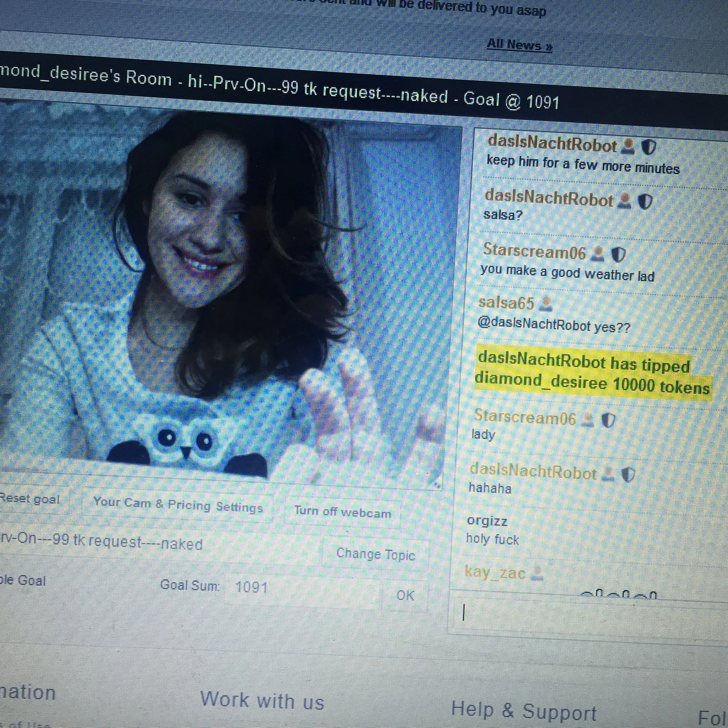Click shield icon beside dasIsNachtRobot salsa message
728x728 pixels.
pos(645,202)
